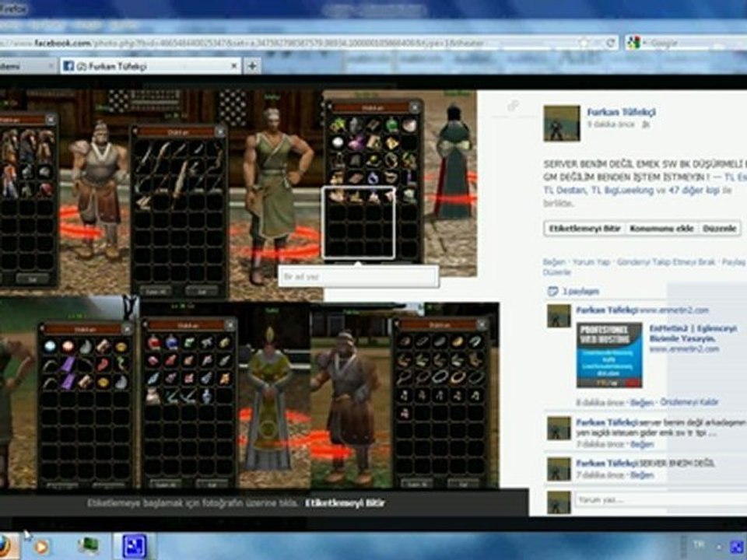The height and width of the screenshot is (560, 747).
Task: Click the TR language indicator in system tray
Action: [x=699, y=544]
